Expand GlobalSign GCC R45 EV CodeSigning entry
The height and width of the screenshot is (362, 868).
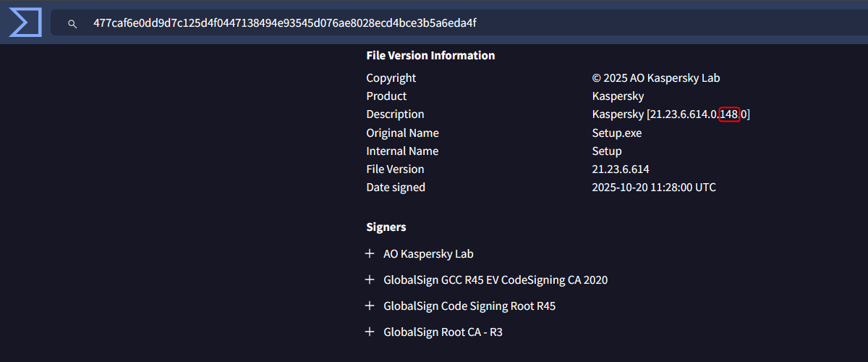coord(370,279)
